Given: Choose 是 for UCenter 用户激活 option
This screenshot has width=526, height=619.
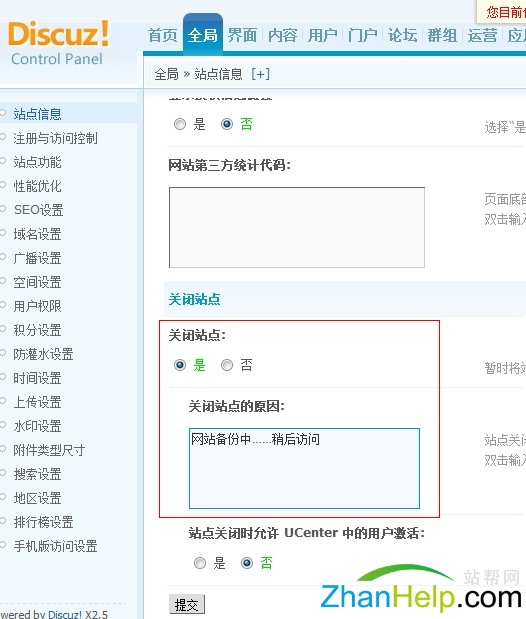Looking at the screenshot, I should click(200, 563).
